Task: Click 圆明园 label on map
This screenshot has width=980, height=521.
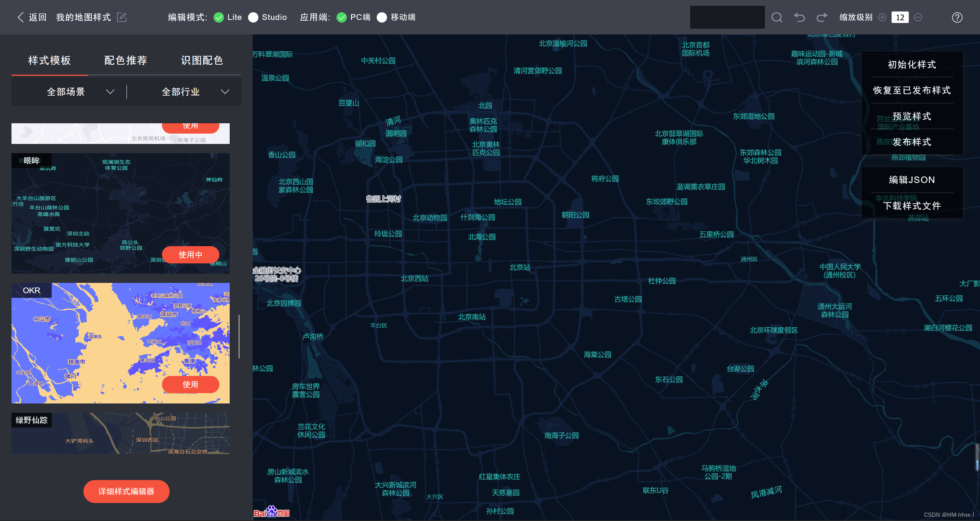Action: coord(396,133)
